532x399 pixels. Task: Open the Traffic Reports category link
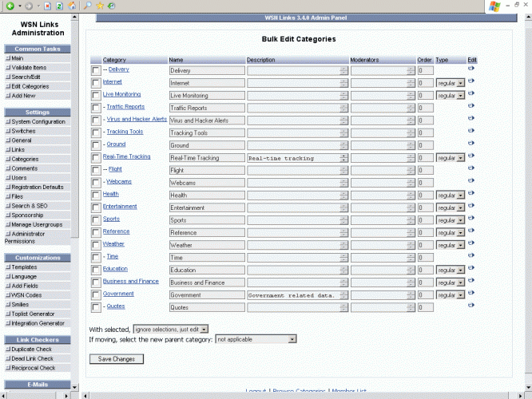[x=125, y=106]
